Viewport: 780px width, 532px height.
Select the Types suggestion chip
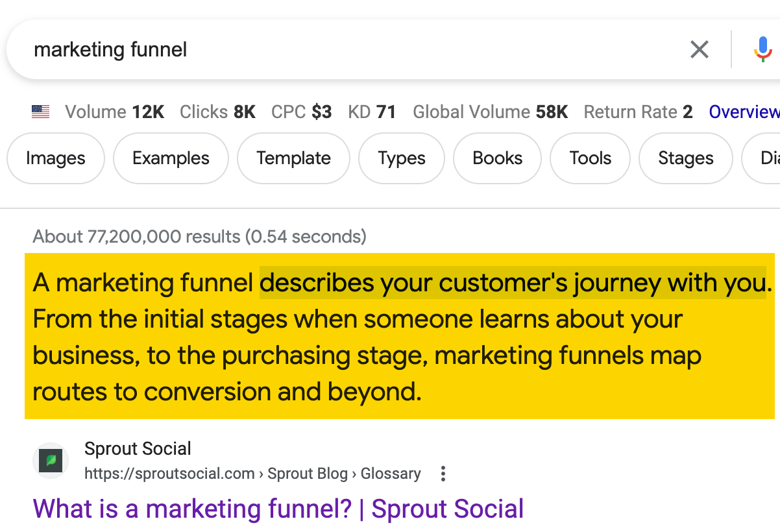point(401,158)
